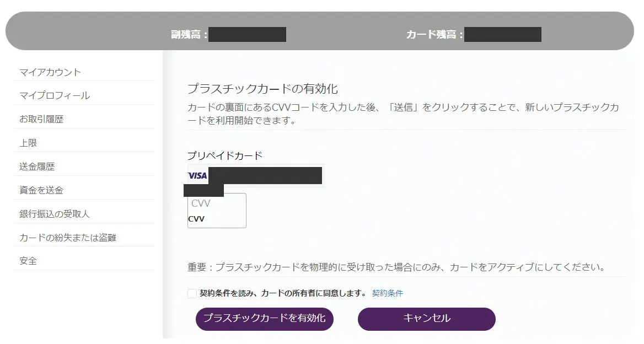Click the カード残高 balance display
644x344 pixels.
point(502,34)
